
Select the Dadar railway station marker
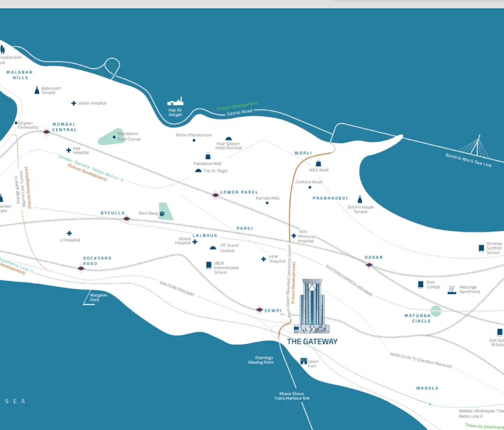(369, 265)
